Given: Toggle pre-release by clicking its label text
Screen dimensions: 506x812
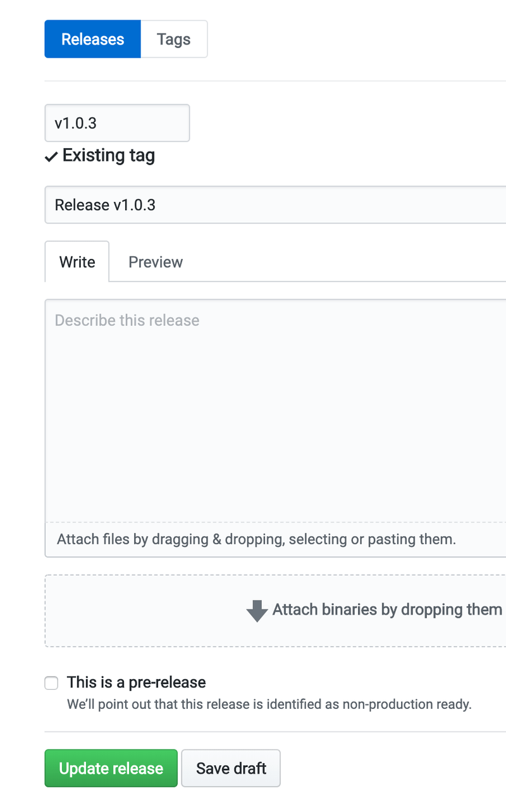Looking at the screenshot, I should [x=137, y=682].
